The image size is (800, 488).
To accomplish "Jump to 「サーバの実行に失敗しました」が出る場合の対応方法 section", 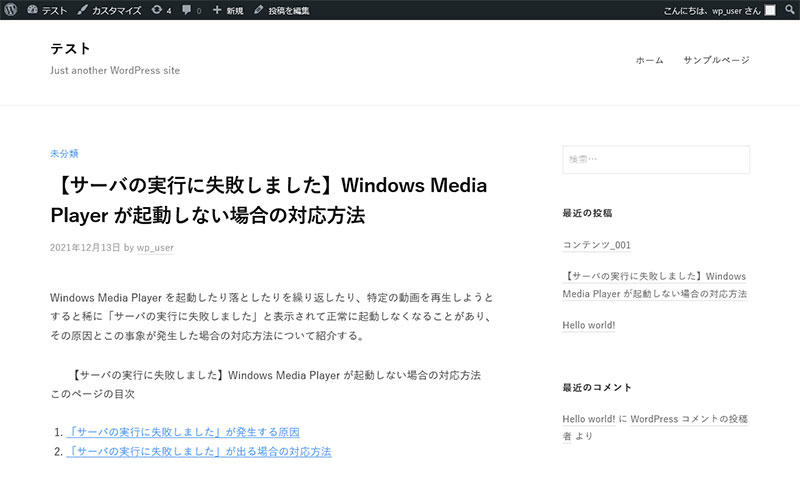I will (x=199, y=451).
